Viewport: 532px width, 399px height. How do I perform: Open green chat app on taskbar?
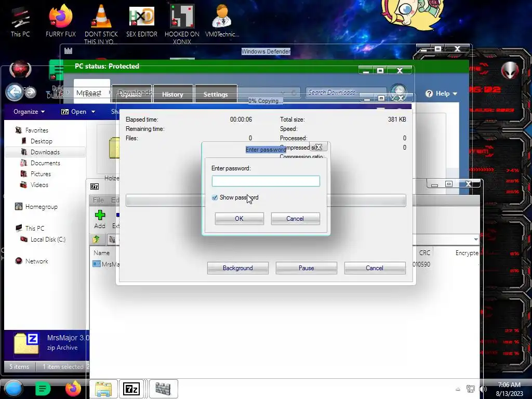(43, 389)
